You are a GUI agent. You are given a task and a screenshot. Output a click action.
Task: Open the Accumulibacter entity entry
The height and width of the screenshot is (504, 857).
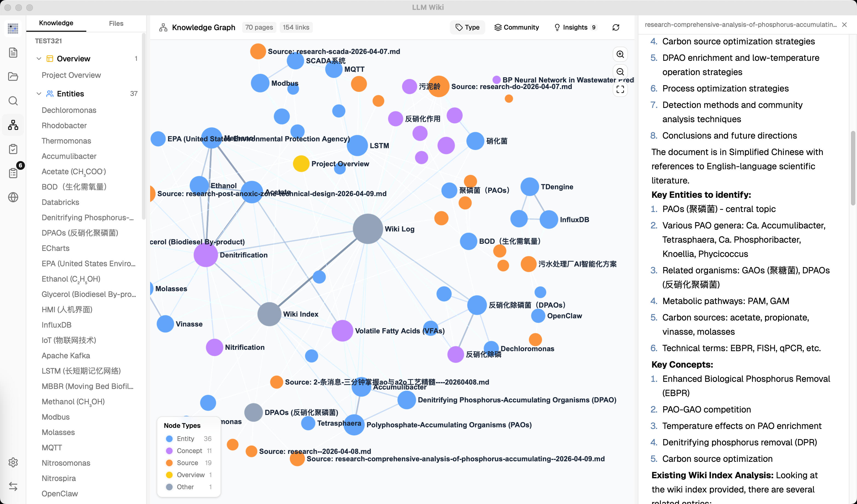69,156
